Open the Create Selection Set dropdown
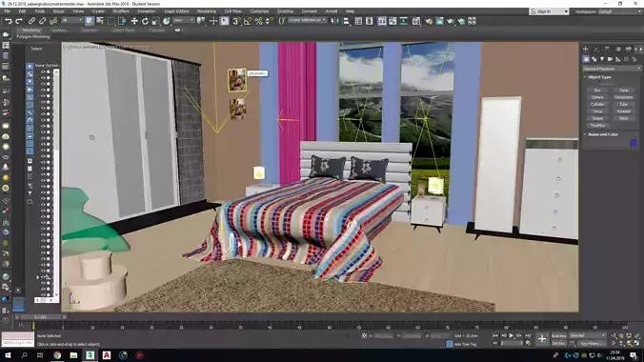This screenshot has height=362, width=644. [307, 20]
